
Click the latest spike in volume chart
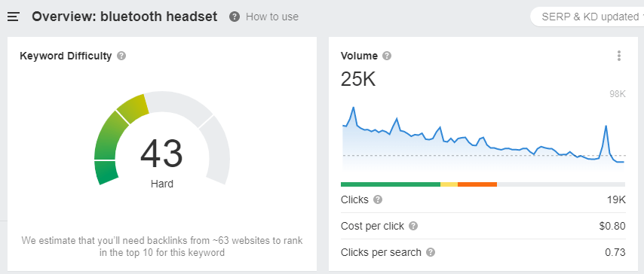point(606,126)
